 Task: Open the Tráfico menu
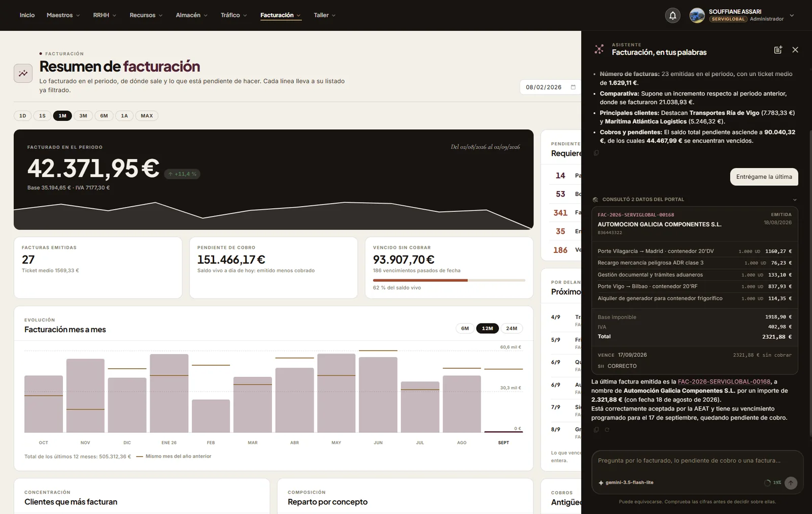[x=233, y=15]
